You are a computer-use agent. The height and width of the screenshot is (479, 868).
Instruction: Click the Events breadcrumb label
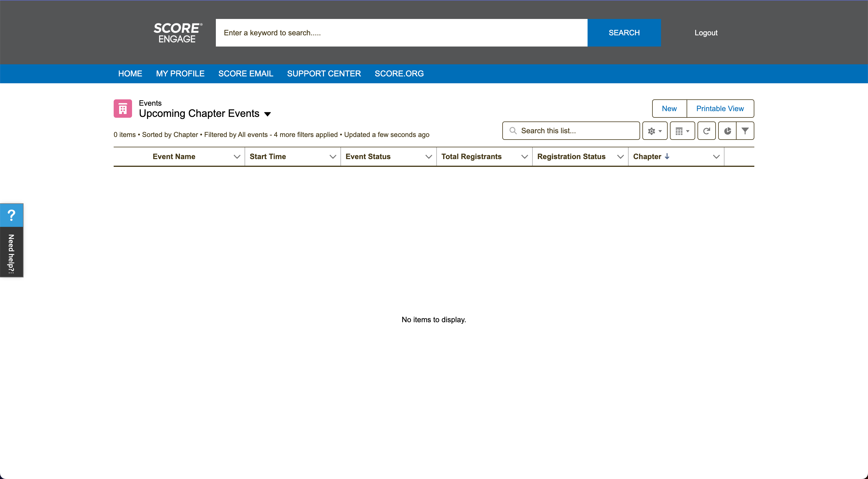150,103
